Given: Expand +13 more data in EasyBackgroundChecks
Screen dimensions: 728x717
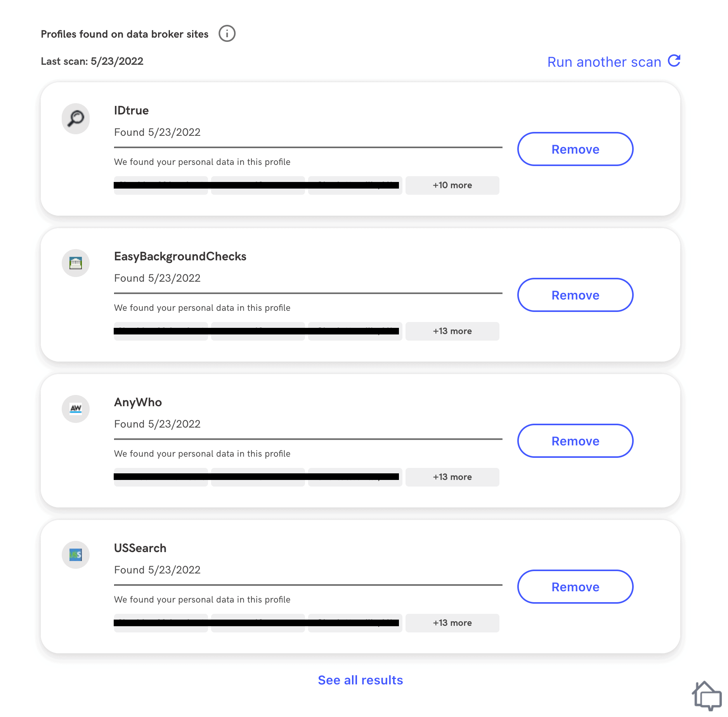Looking at the screenshot, I should click(x=452, y=331).
